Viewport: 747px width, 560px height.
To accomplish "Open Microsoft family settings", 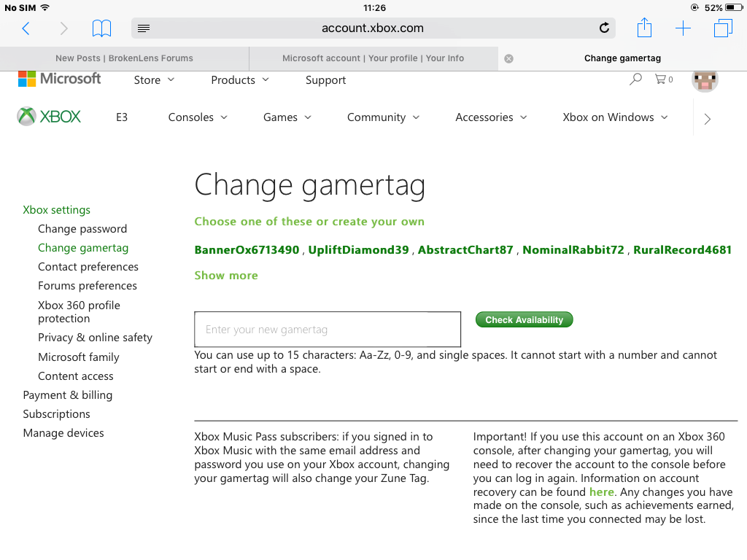I will click(79, 357).
